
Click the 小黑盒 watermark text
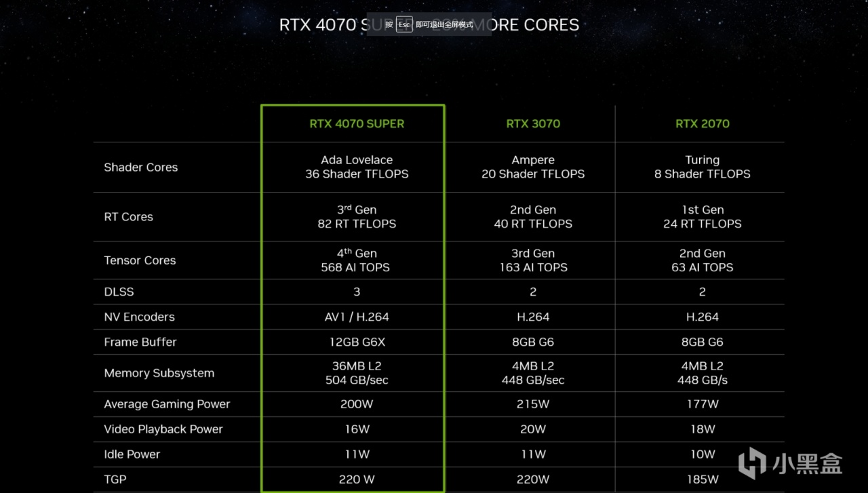[x=807, y=464]
